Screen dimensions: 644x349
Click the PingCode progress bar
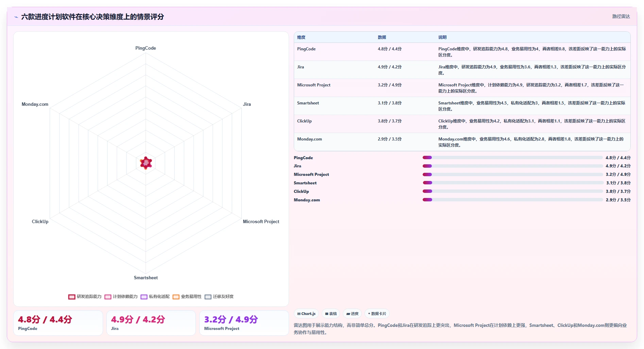point(512,157)
